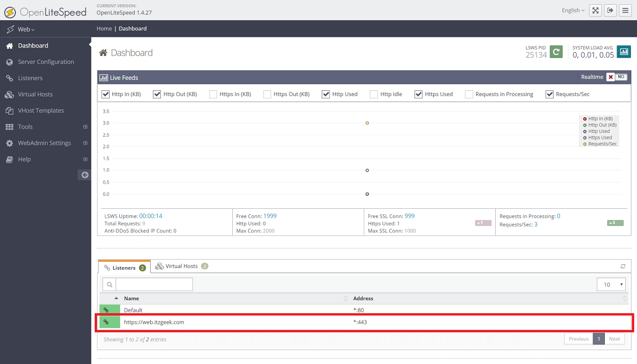
Task: Open Server Configuration in sidebar
Action: [x=46, y=62]
